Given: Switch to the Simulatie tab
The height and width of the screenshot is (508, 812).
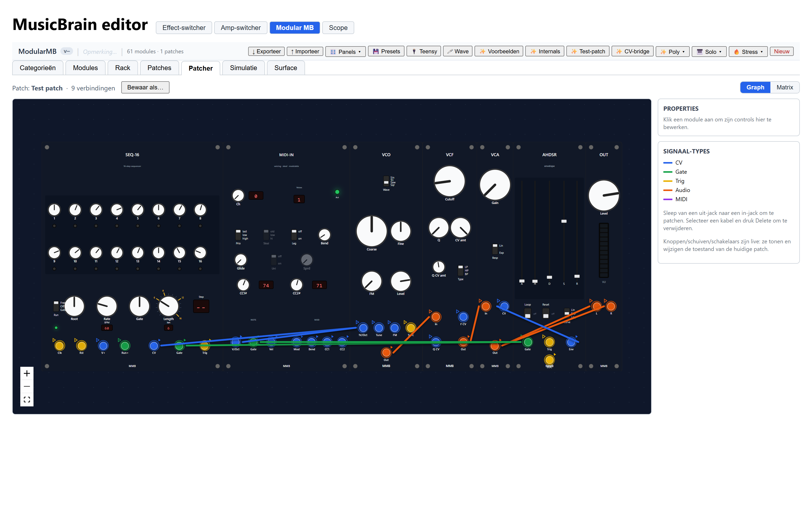Looking at the screenshot, I should (243, 68).
